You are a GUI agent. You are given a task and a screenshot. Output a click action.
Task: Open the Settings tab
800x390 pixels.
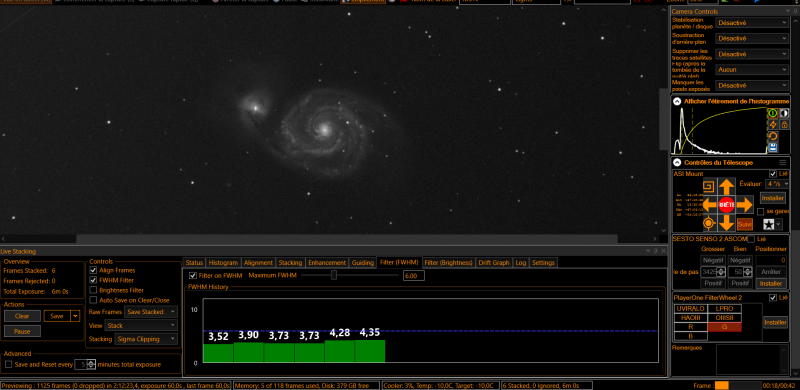[543, 262]
